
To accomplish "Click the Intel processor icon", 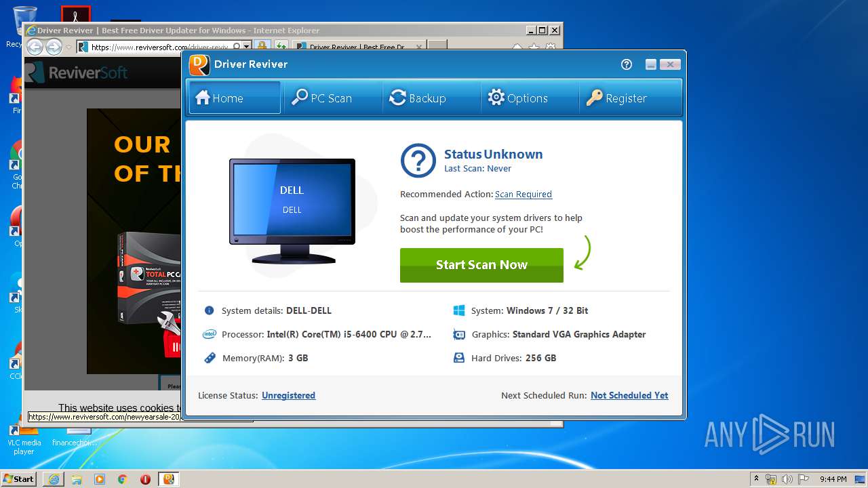I will pyautogui.click(x=210, y=334).
